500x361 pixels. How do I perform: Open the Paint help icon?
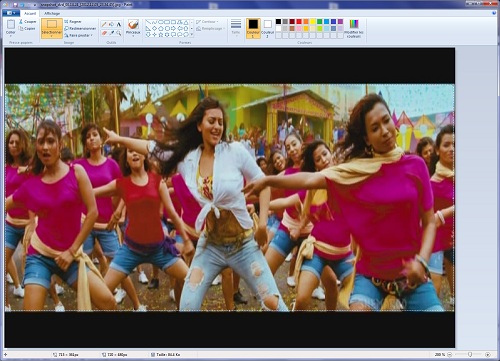pyautogui.click(x=494, y=13)
